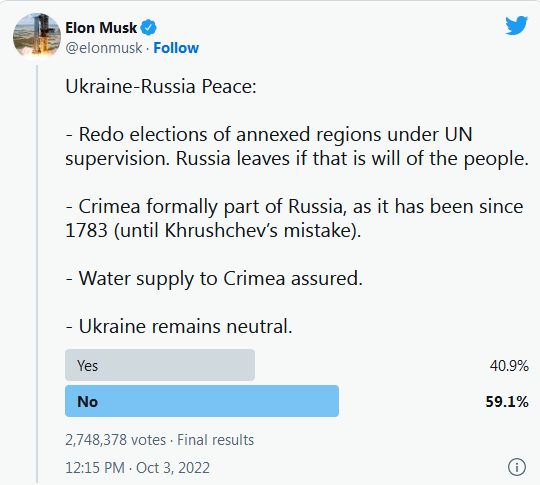Click the Ukraine-Russia Peace heading text
540x485 pixels.
tap(161, 86)
